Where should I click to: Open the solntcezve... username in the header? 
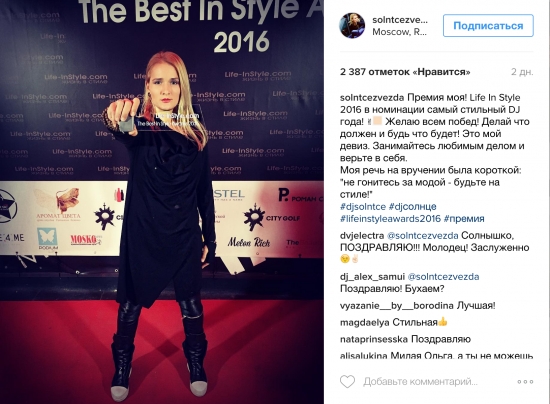[x=400, y=20]
